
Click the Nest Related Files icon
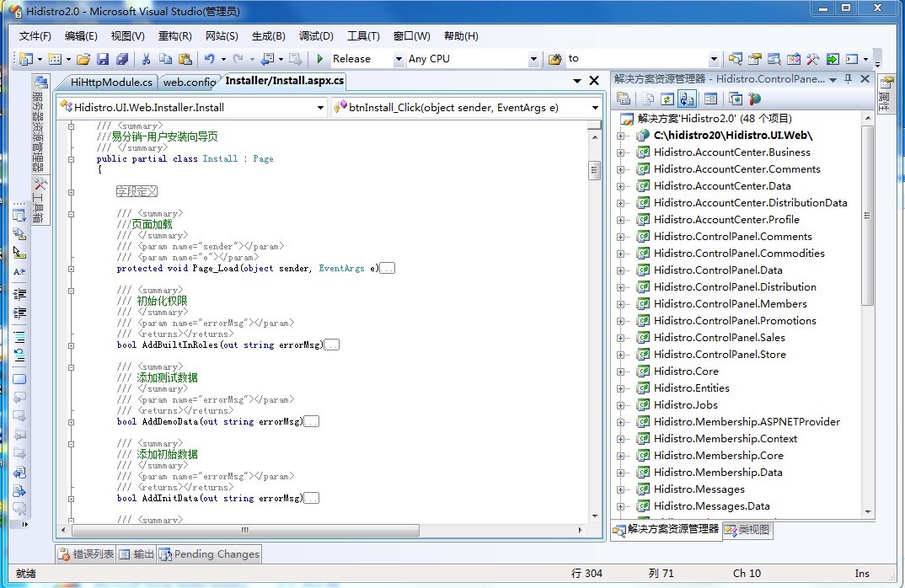(687, 99)
